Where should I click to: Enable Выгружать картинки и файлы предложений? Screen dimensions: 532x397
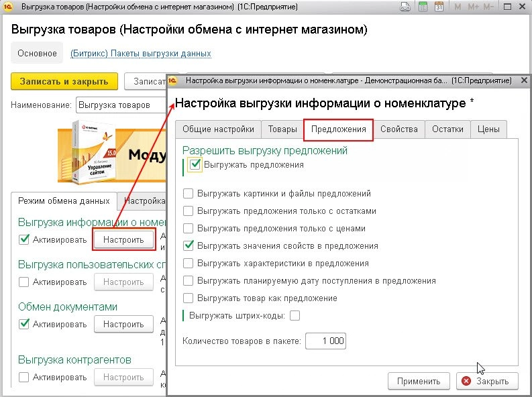pos(189,194)
